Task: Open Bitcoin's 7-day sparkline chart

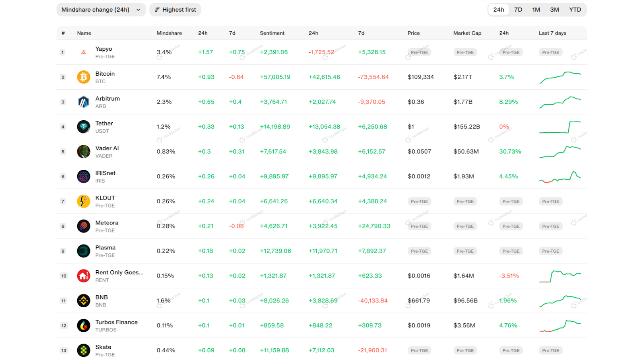Action: coord(560,77)
